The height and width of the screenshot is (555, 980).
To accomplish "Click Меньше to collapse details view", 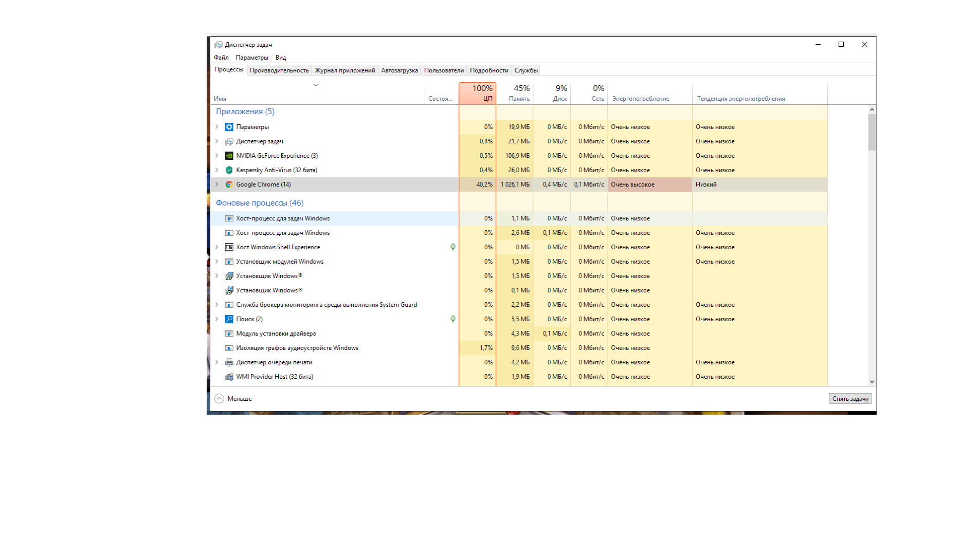I will pyautogui.click(x=233, y=399).
